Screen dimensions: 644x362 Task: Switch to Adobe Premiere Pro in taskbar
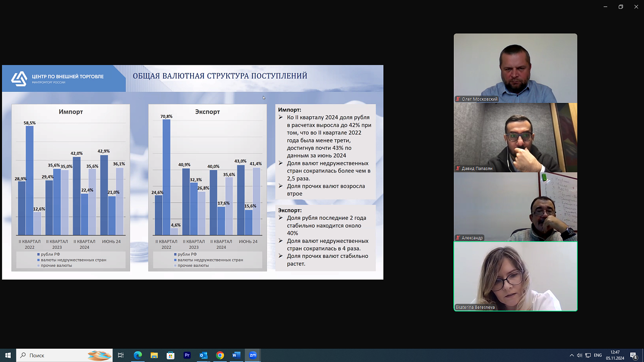[187, 355]
